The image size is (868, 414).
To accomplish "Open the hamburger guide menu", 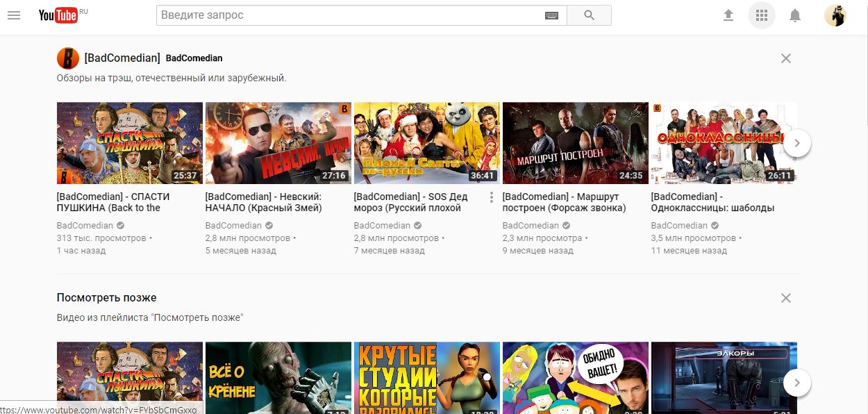I will [x=14, y=15].
